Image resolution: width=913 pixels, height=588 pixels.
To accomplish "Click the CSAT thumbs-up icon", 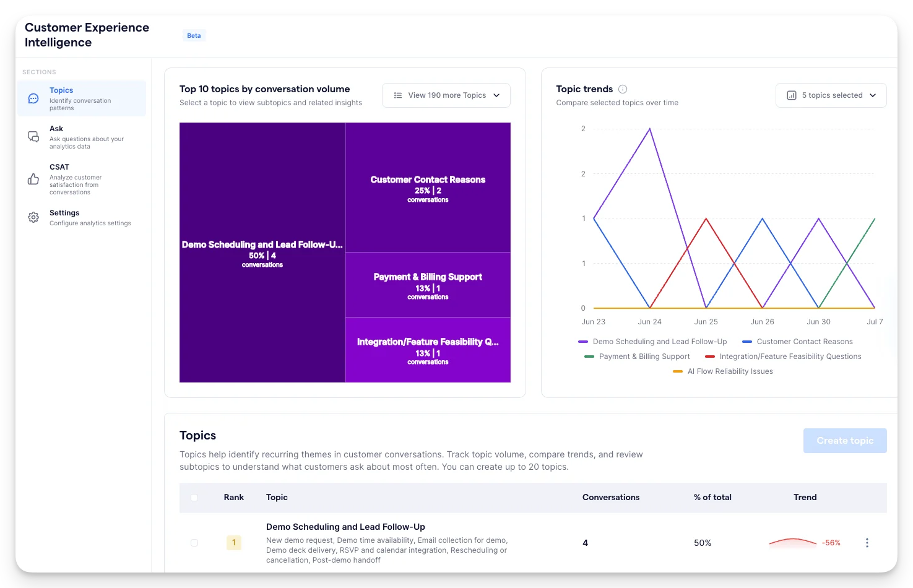I will point(33,179).
